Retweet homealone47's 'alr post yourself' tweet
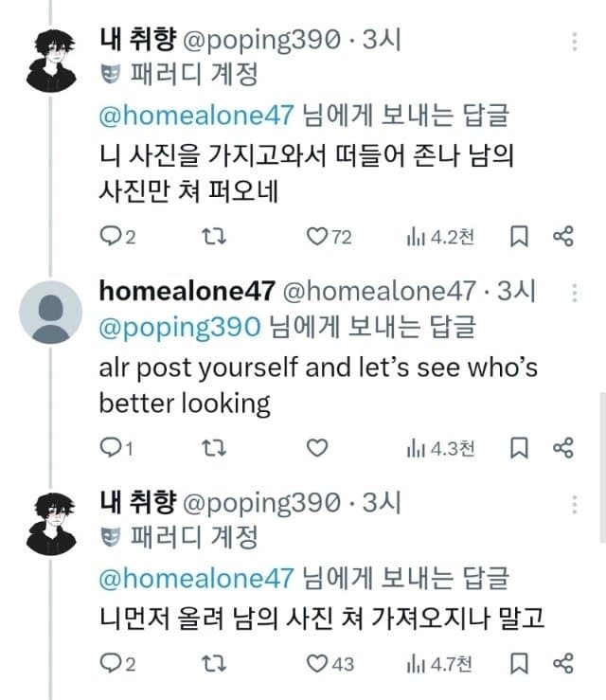This screenshot has width=606, height=700. pos(216,448)
